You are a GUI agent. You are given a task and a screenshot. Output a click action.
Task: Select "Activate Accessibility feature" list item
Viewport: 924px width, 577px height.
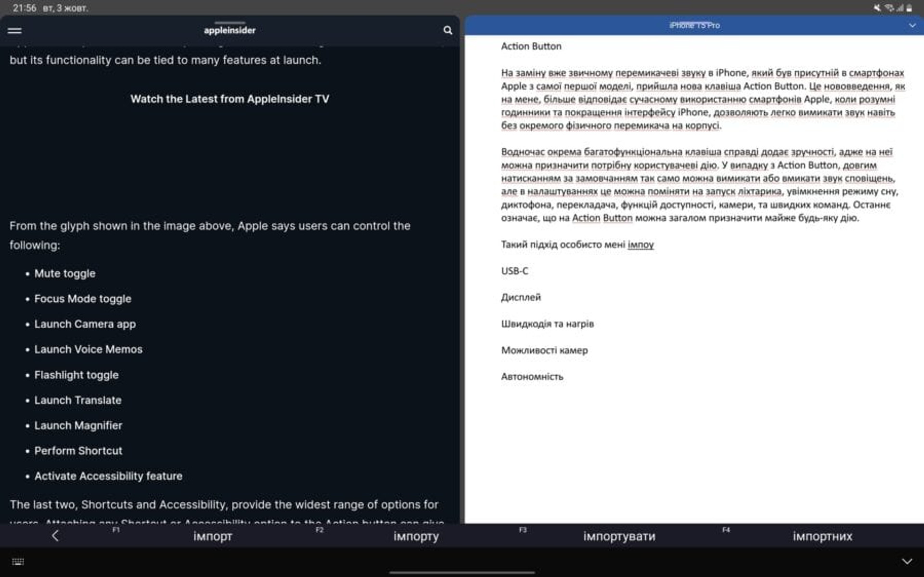click(108, 476)
